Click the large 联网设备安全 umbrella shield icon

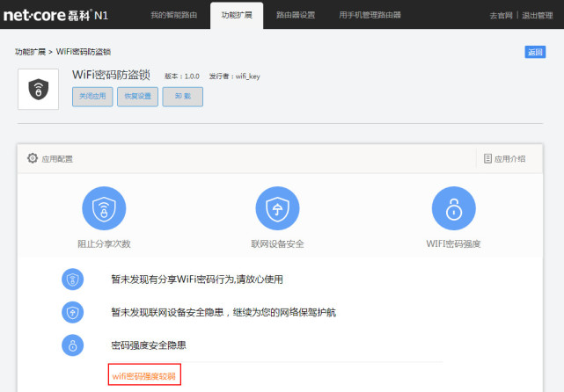(x=277, y=208)
